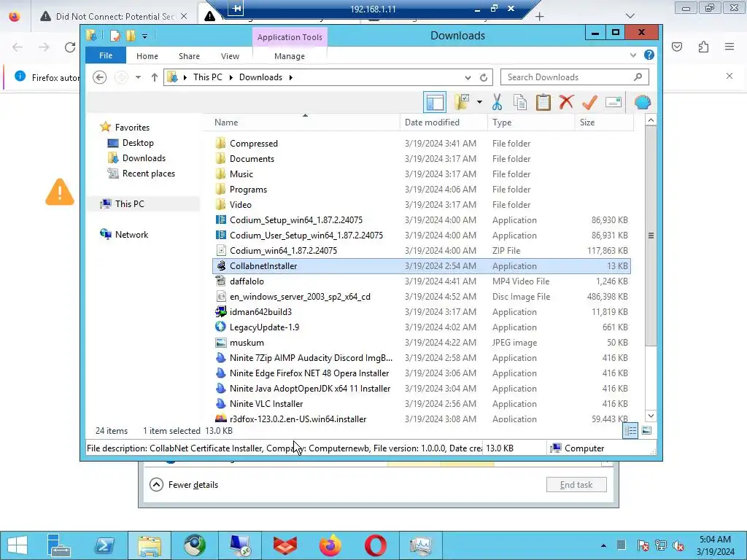Click the scroll down arrow of the file list

[651, 416]
